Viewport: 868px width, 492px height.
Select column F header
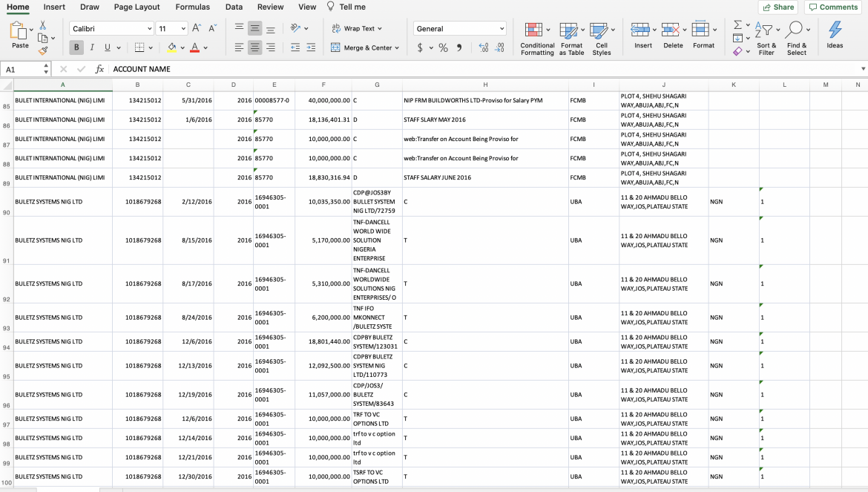pos(323,85)
